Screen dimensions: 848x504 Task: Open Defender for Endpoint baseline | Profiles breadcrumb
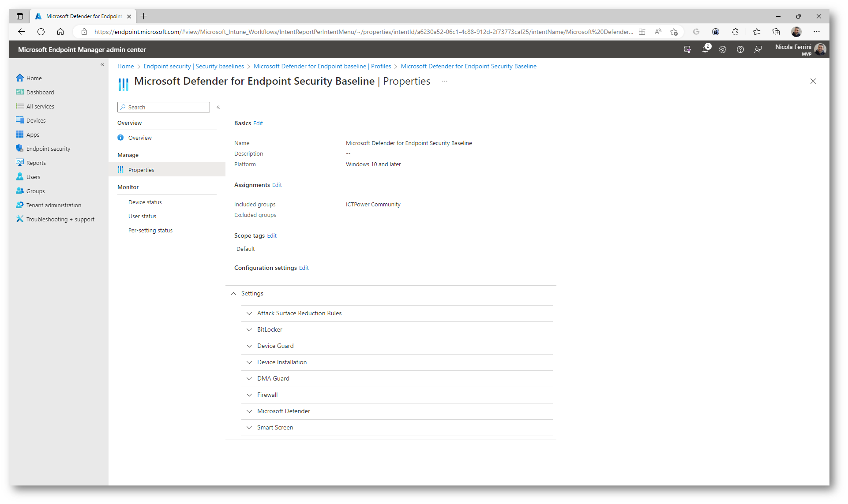tap(322, 66)
